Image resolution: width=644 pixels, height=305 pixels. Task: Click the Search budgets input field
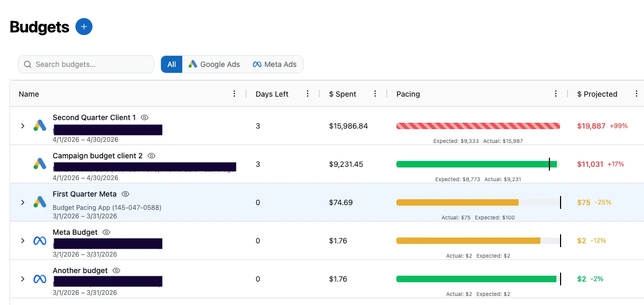click(86, 64)
